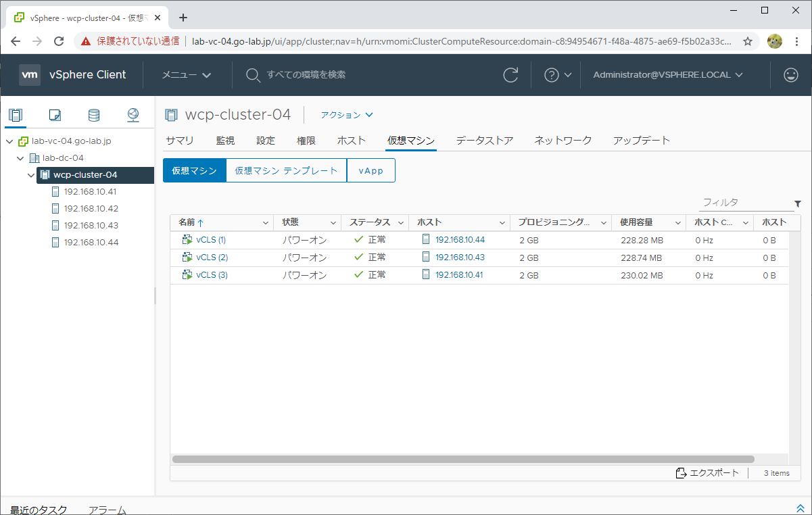This screenshot has height=515, width=812.
Task: Click browser reload button
Action: pyautogui.click(x=59, y=41)
